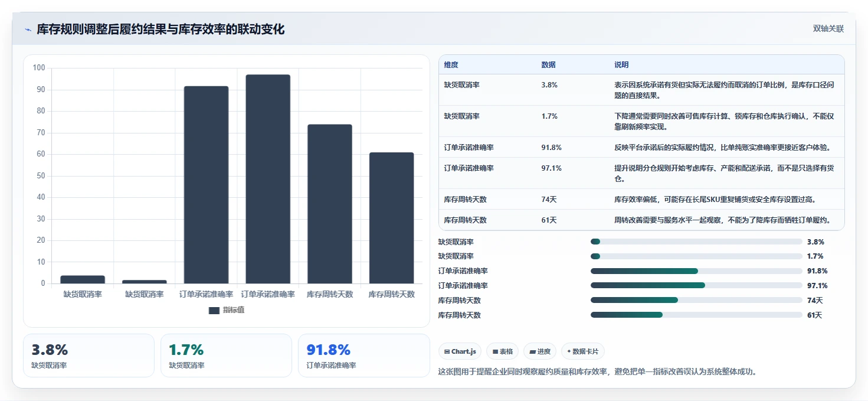Viewport: 868px width, 401px height.
Task: Click the description starting 表示因系统承诺有货
Action: point(724,90)
